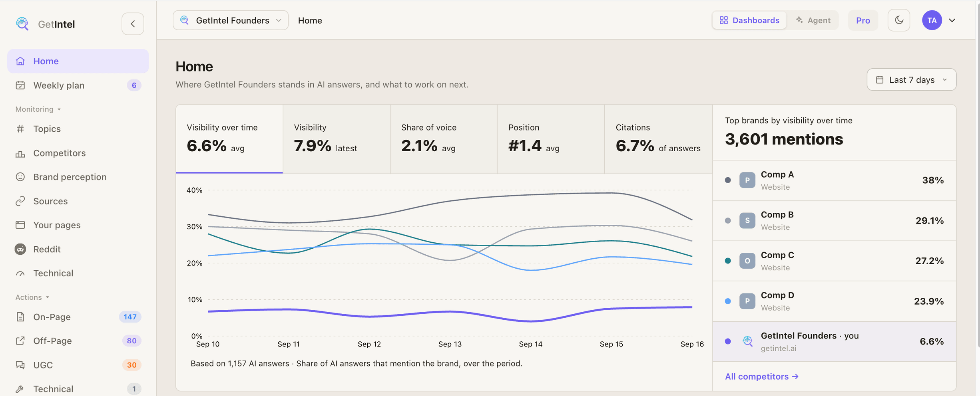Screen dimensions: 980x396
Task: Click the getintel.ai domain text
Action: pyautogui.click(x=779, y=348)
